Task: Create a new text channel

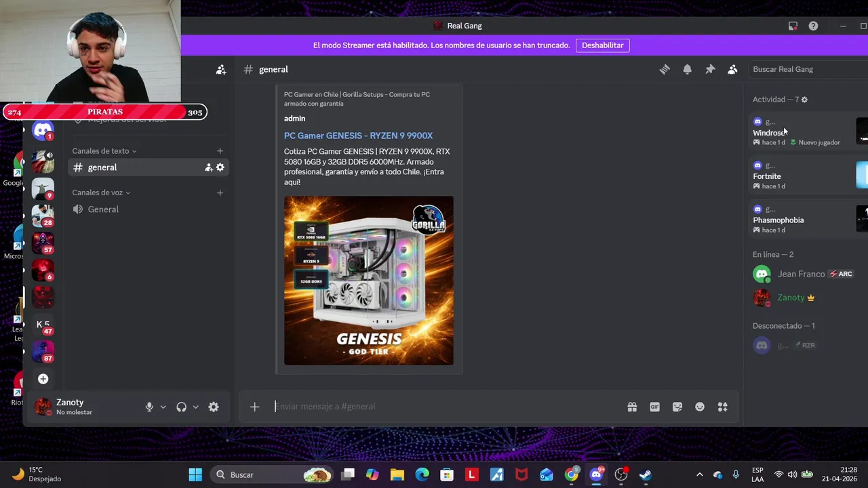Action: click(x=220, y=151)
